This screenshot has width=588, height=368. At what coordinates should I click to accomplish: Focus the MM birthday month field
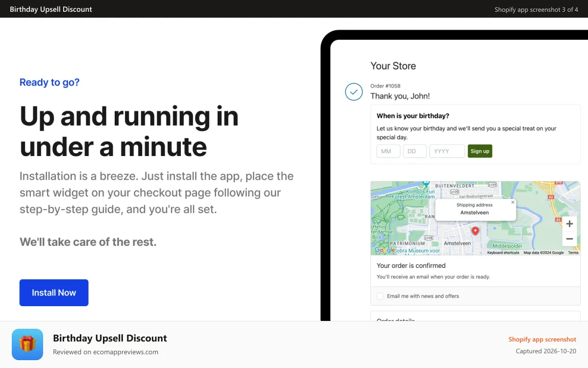pos(389,151)
